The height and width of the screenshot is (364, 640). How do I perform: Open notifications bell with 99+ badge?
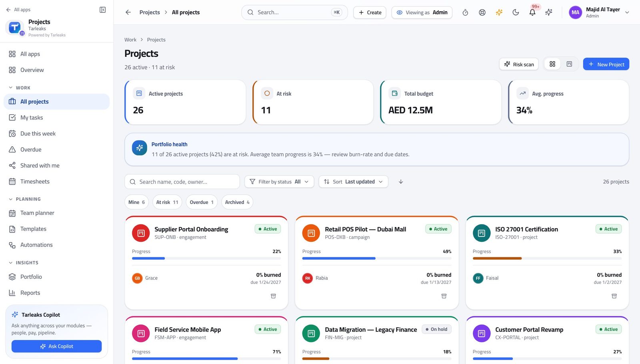pyautogui.click(x=532, y=12)
